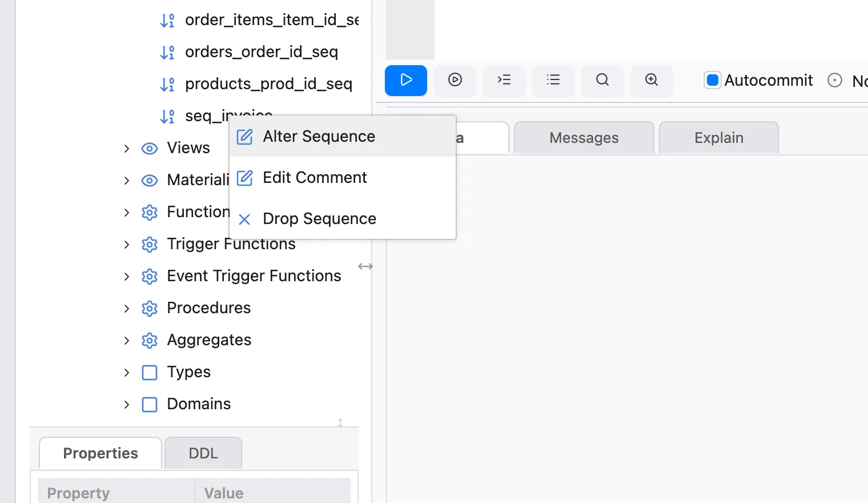The width and height of the screenshot is (868, 503).
Task: Expand the Trigger Functions node
Action: point(127,245)
